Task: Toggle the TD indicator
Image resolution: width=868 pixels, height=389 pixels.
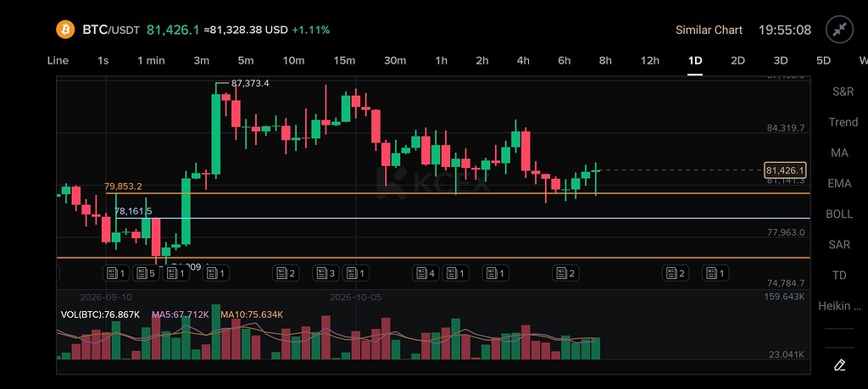Action: [x=839, y=275]
